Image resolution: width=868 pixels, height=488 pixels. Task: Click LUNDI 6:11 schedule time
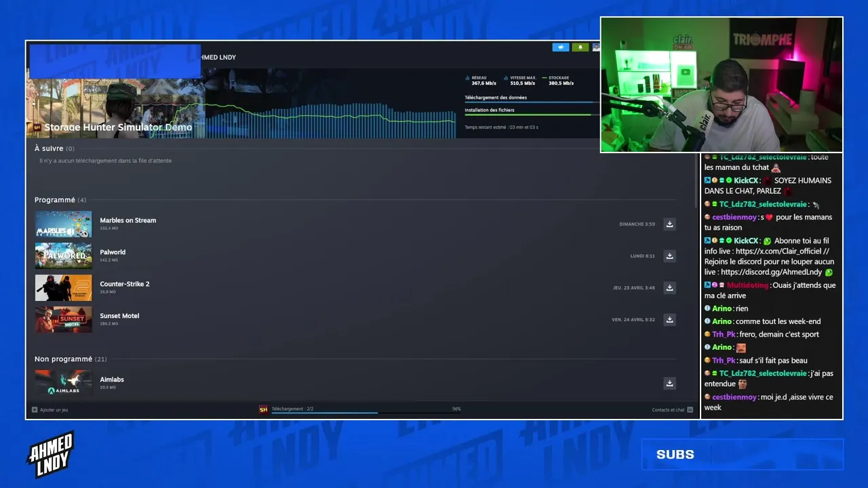coord(642,256)
